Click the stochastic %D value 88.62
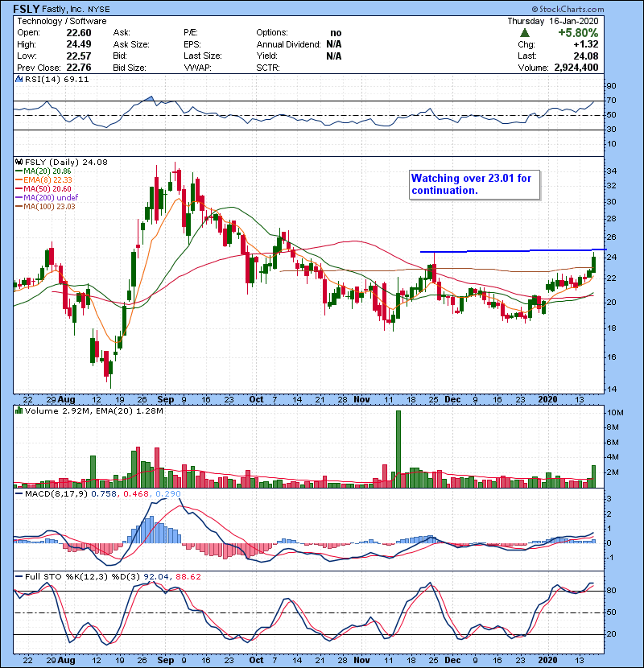This screenshot has height=668, width=644. pos(188,576)
